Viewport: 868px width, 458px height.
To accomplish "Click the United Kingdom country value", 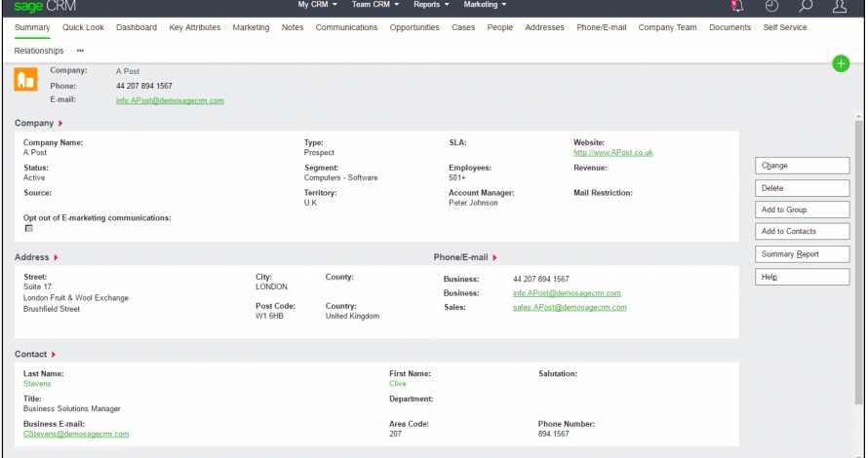I will (353, 317).
